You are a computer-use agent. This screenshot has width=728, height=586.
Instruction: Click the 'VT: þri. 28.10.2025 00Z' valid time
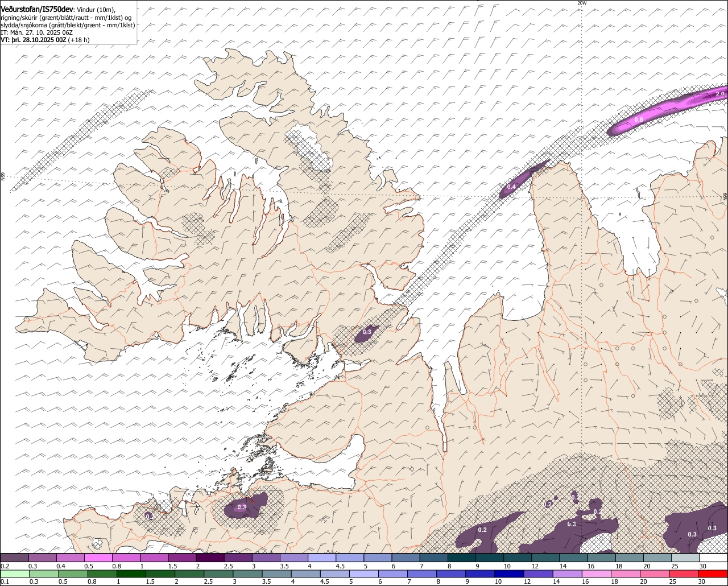34,40
